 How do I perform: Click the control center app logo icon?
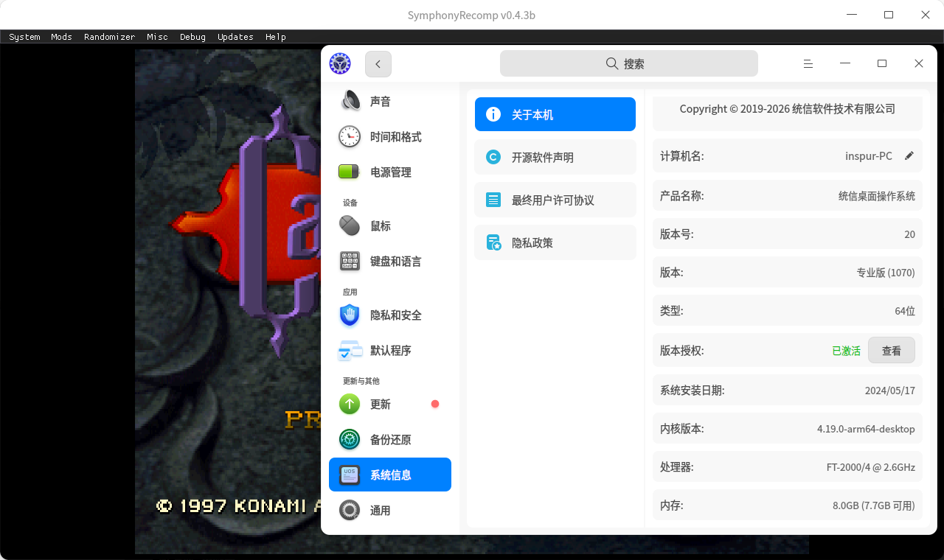tap(340, 63)
